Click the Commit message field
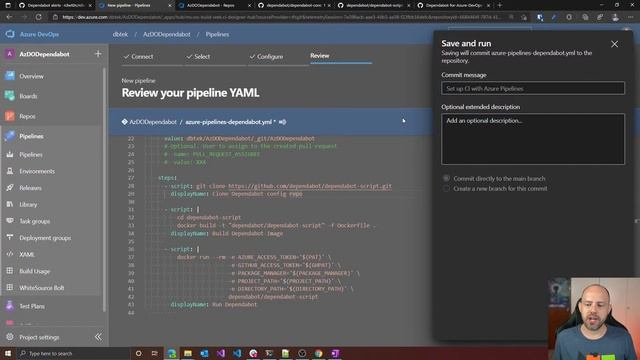This screenshot has width=640, height=360. (x=533, y=88)
